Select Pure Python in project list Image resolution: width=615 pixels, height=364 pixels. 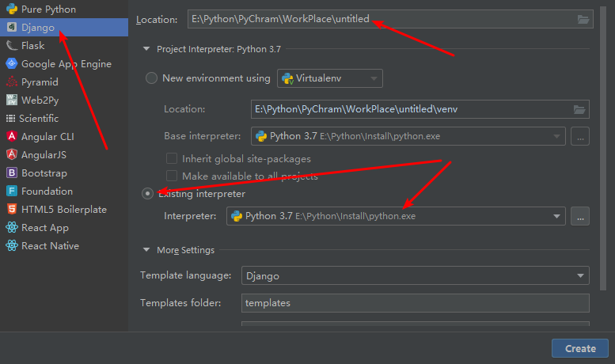(48, 9)
